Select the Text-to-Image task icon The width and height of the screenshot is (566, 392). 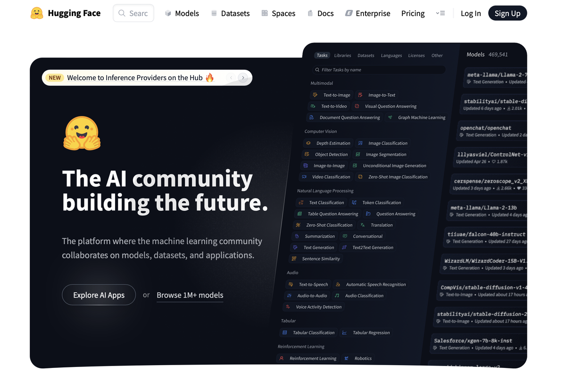click(316, 95)
